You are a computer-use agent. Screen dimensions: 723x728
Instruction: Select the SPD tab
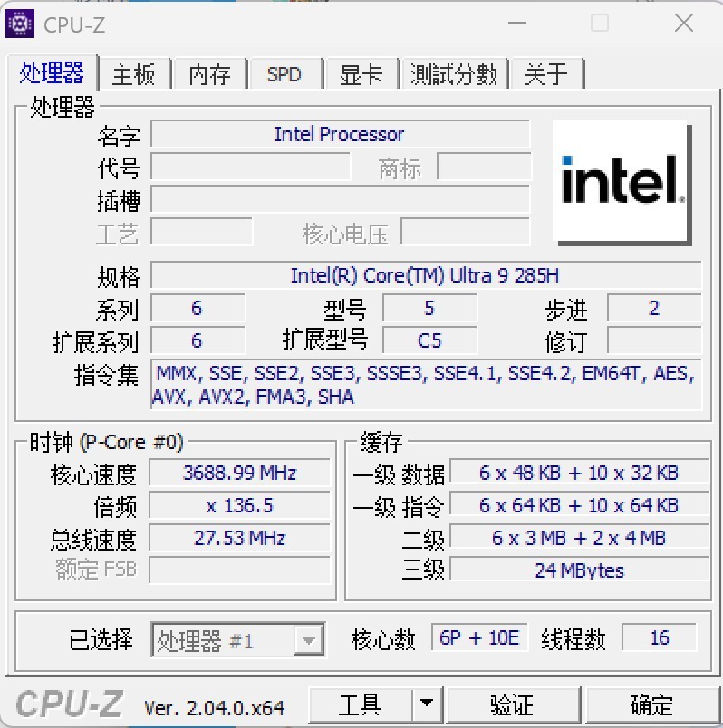click(x=284, y=74)
